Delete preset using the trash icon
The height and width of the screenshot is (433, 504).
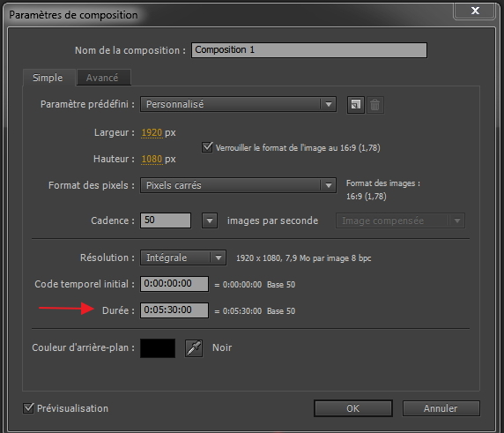coord(374,105)
